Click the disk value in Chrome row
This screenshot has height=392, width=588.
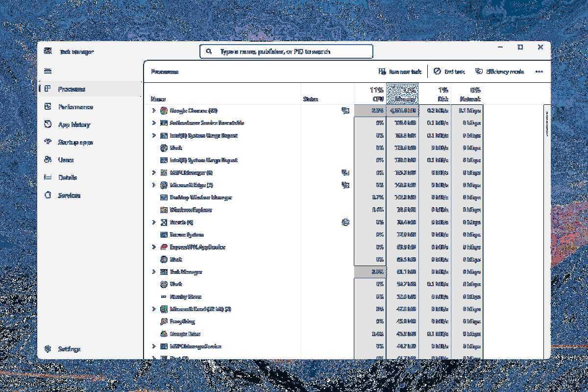point(438,111)
